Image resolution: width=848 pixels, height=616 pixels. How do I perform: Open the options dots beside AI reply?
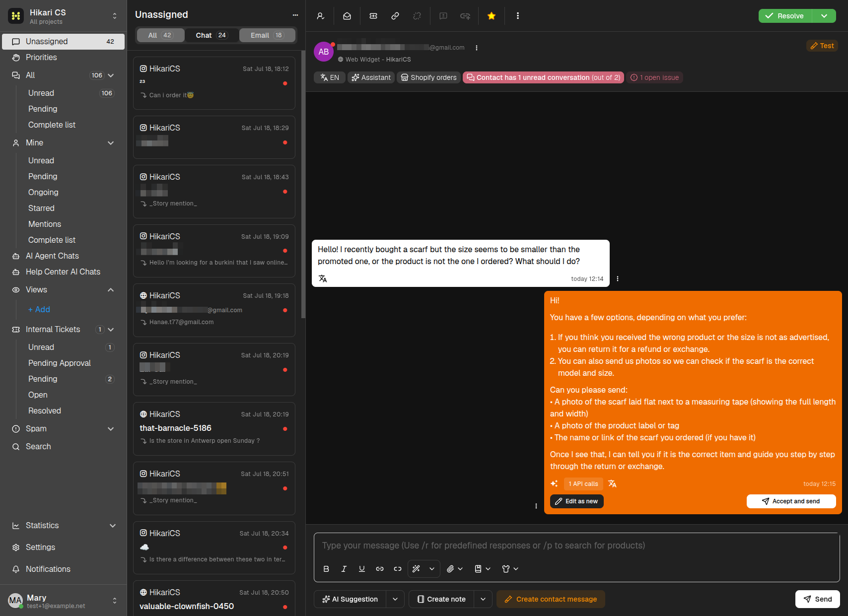pos(536,506)
